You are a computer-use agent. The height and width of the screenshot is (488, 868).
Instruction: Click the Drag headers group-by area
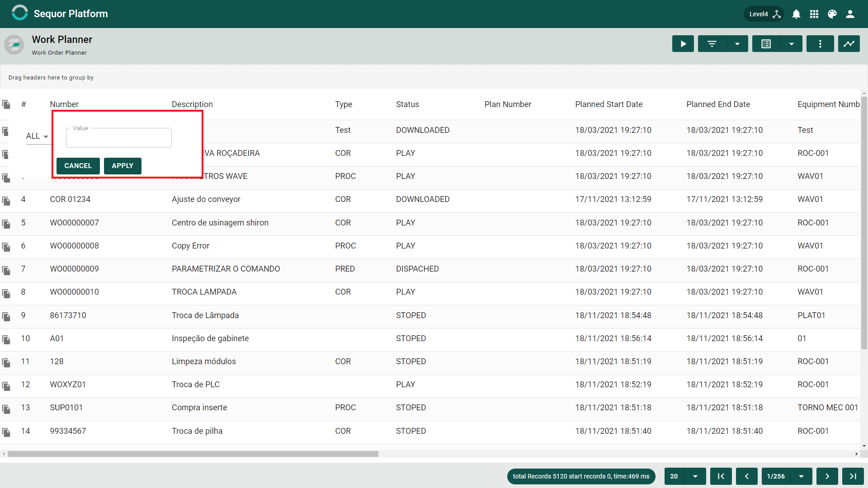(x=434, y=77)
